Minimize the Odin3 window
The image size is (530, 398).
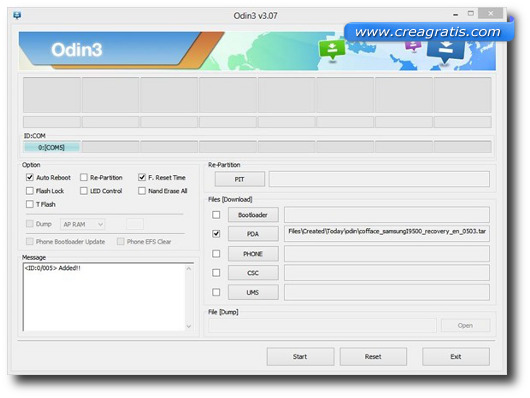tap(456, 15)
